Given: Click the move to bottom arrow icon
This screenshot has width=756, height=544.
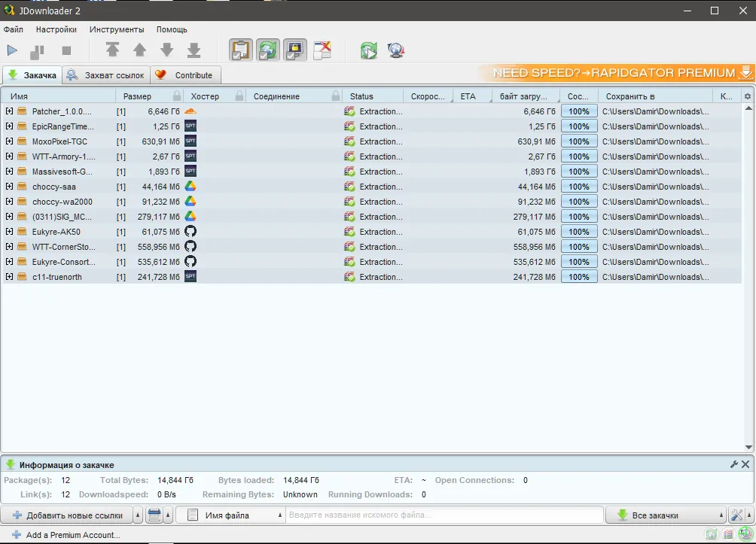Looking at the screenshot, I should pyautogui.click(x=194, y=50).
